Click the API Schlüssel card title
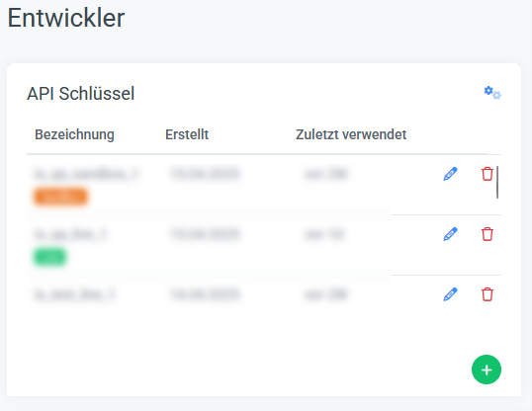Image resolution: width=532 pixels, height=411 pixels. pos(81,94)
